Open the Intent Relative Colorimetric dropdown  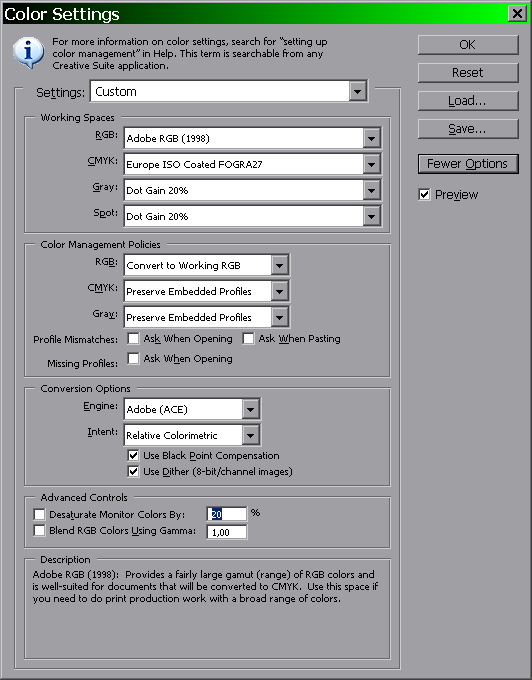tap(192, 435)
